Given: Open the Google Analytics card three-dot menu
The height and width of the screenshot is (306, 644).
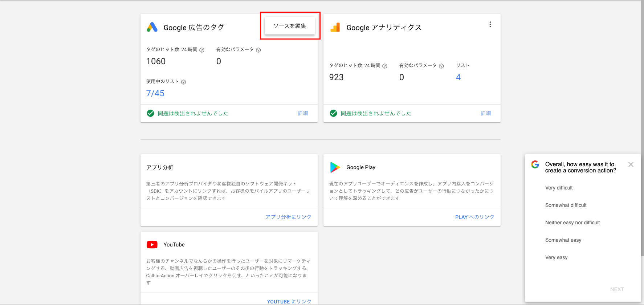Looking at the screenshot, I should coord(490,24).
